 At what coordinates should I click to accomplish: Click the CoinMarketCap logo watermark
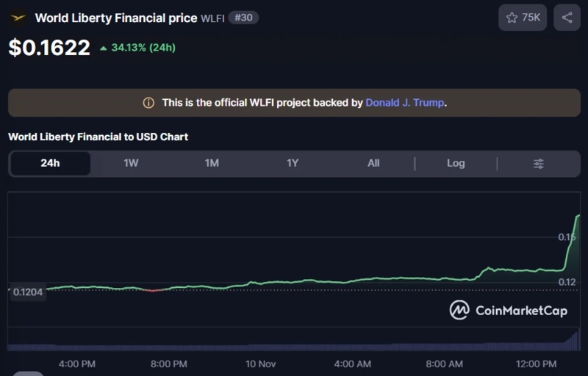coord(509,311)
